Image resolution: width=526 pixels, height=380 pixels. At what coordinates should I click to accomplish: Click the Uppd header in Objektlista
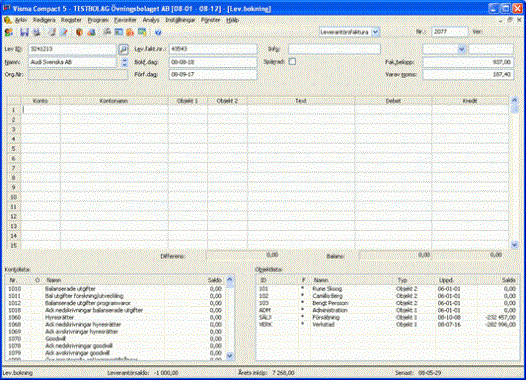[x=446, y=280]
